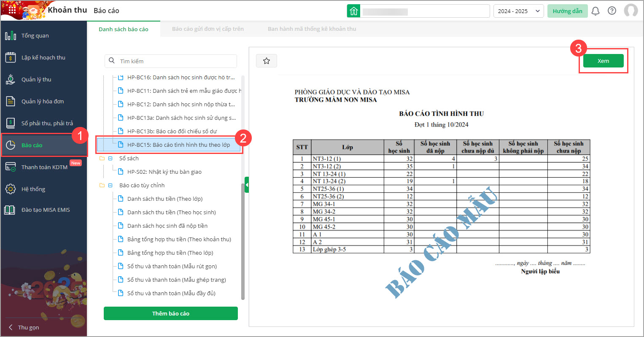Mark report as favorite with star icon
644x337 pixels.
[267, 61]
